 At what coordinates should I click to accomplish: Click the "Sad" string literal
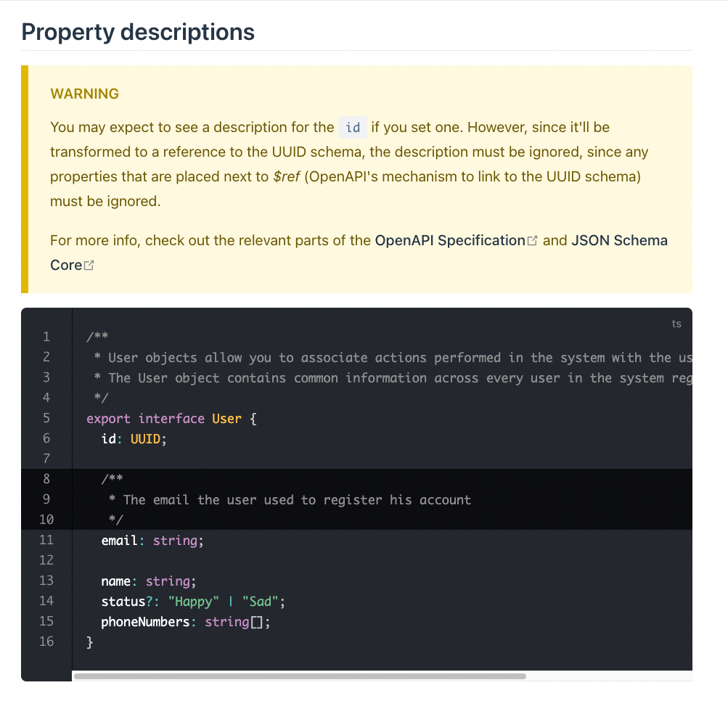coord(260,602)
